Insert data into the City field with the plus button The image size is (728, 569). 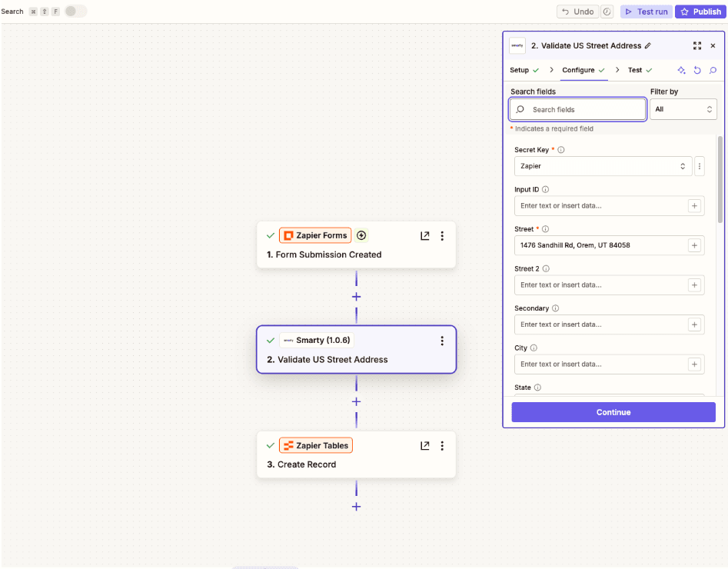point(694,364)
